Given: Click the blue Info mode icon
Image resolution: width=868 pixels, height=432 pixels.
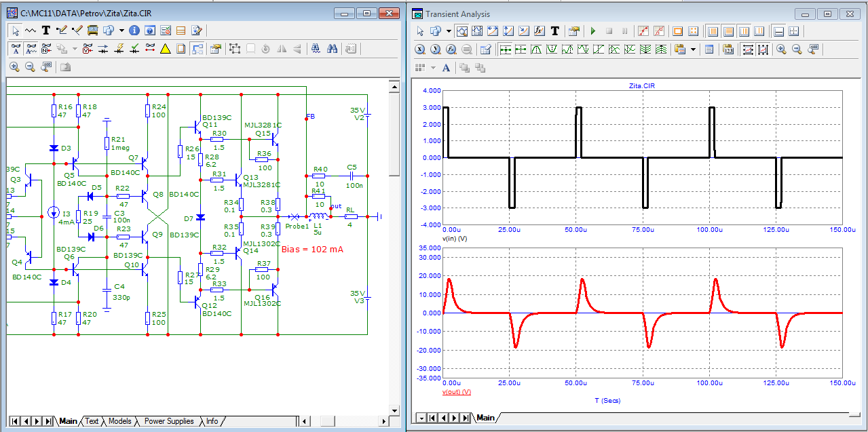Looking at the screenshot, I should (134, 30).
